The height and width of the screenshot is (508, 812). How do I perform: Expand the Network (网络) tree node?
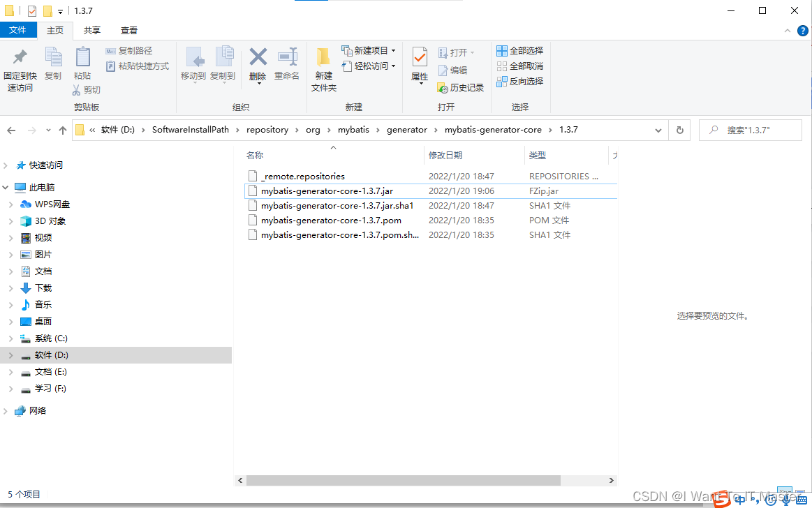click(x=6, y=411)
